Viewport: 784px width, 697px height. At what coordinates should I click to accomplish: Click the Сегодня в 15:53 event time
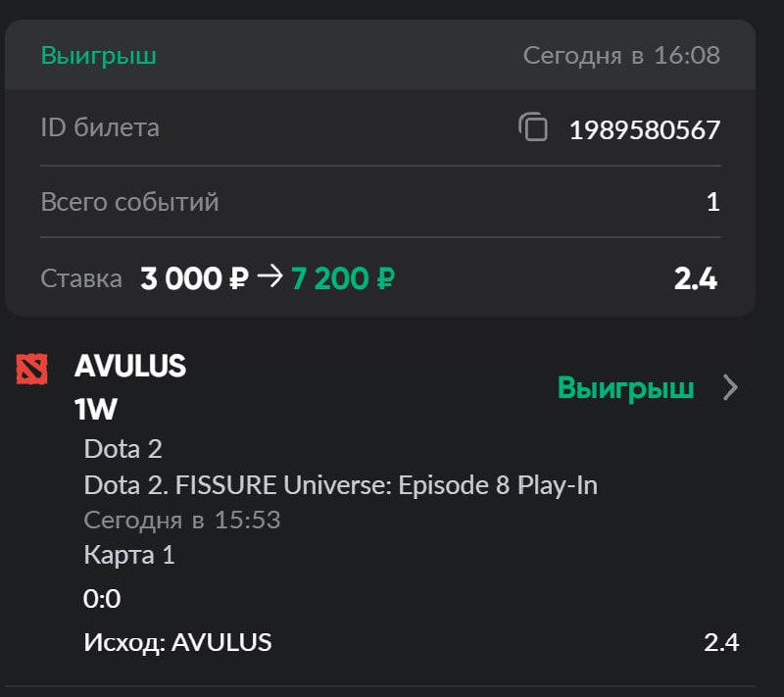click(182, 520)
